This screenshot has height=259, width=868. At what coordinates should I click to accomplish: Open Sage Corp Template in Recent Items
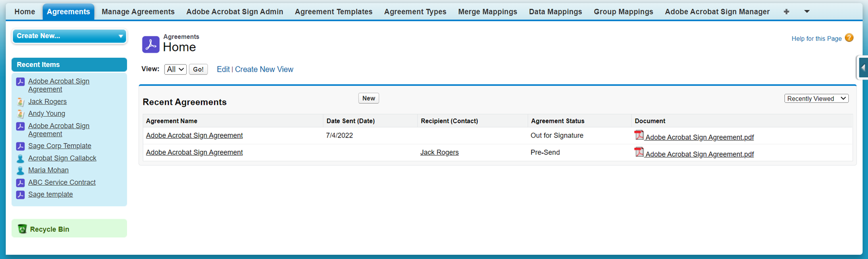(x=60, y=146)
